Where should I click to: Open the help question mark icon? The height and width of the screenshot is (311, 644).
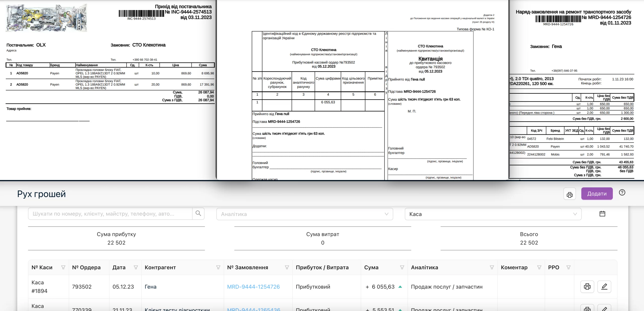click(622, 192)
